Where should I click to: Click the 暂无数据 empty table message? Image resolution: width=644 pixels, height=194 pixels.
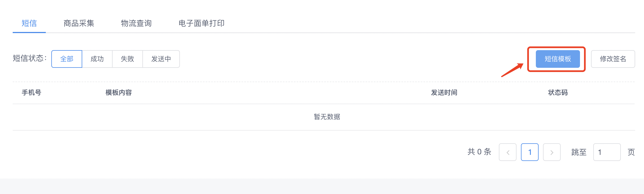327,117
